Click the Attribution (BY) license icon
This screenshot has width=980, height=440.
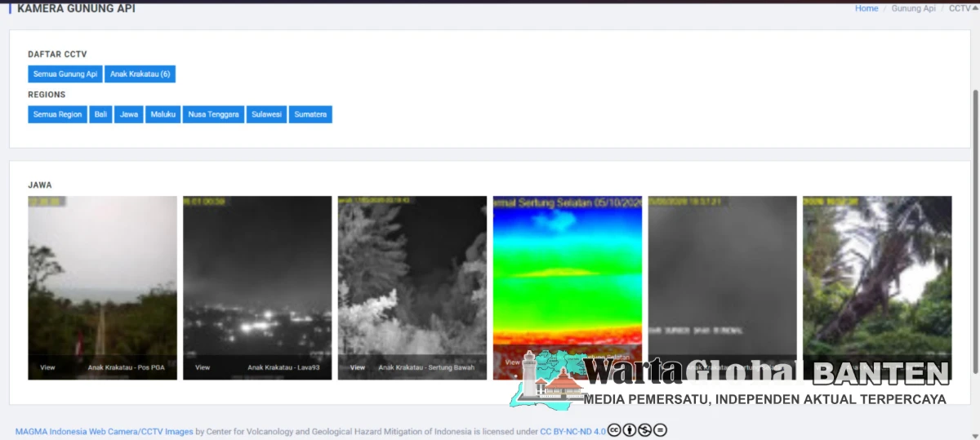click(630, 430)
